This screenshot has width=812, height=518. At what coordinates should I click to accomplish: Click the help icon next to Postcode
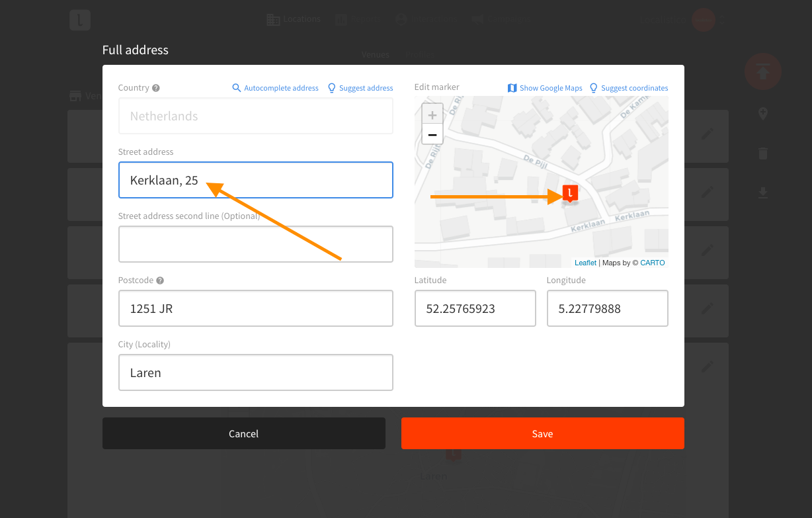pyautogui.click(x=160, y=281)
